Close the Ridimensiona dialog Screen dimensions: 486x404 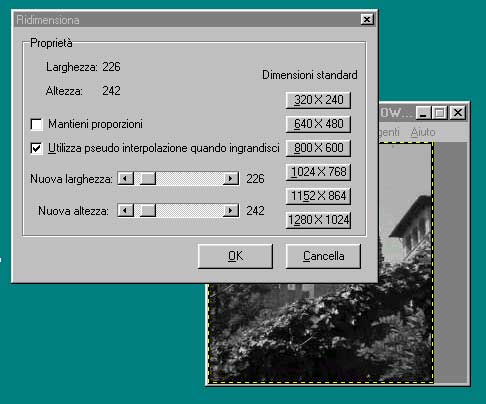point(367,20)
